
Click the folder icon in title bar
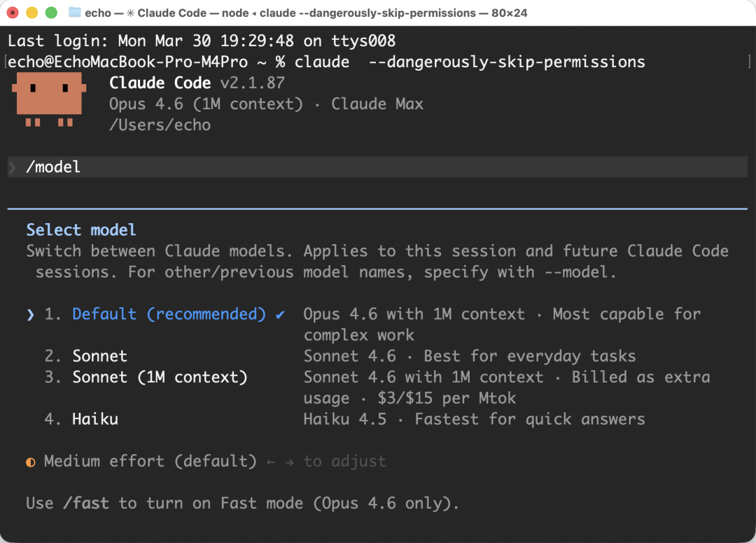point(75,13)
